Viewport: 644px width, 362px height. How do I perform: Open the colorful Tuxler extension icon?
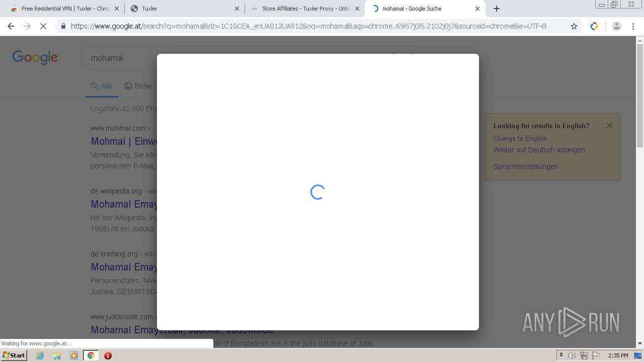coord(594,26)
